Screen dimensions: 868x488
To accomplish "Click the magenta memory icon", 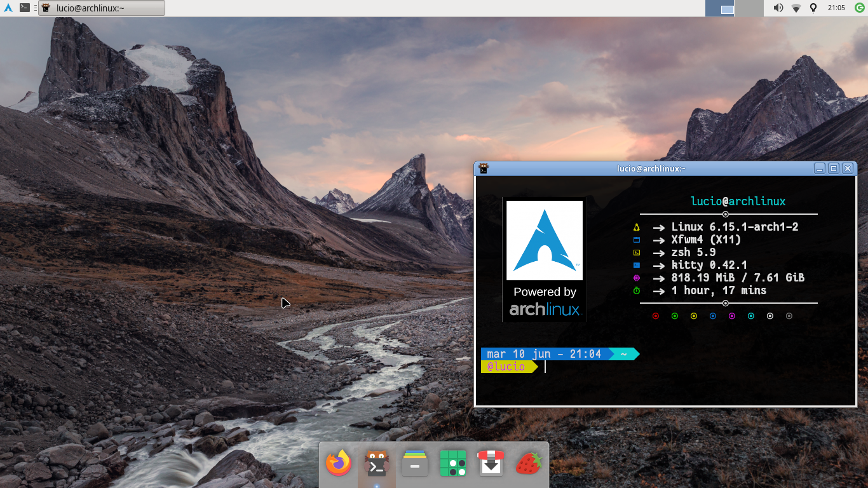I will tap(636, 278).
